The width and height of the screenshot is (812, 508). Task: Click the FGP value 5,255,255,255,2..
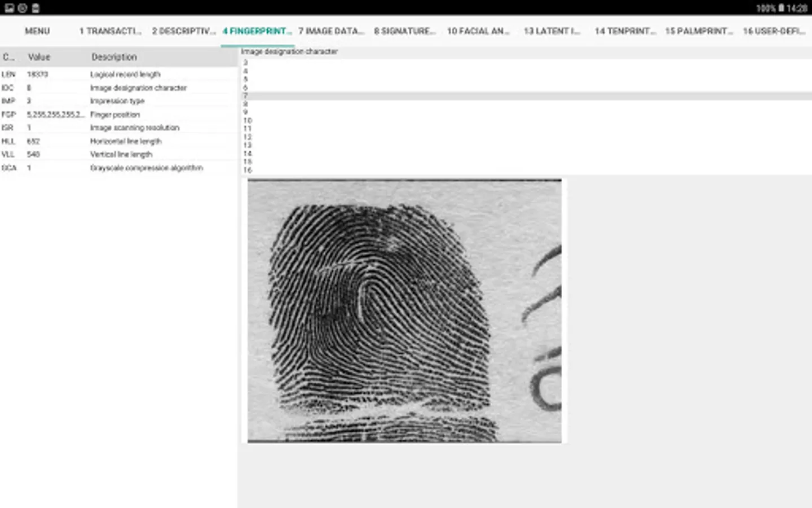tap(55, 114)
